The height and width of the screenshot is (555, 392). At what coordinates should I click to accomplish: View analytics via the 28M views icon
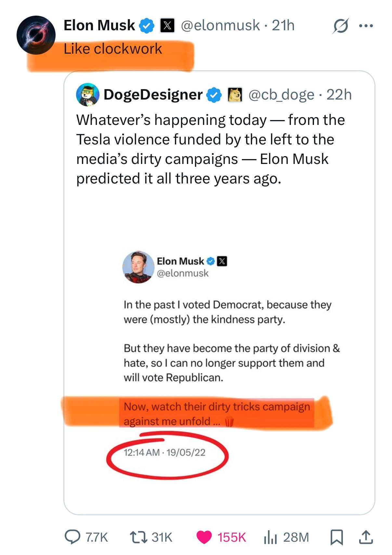coord(270,537)
